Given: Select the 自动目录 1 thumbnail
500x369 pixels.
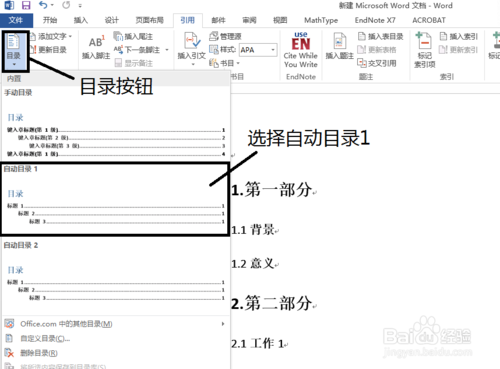Looking at the screenshot, I should pos(115,199).
